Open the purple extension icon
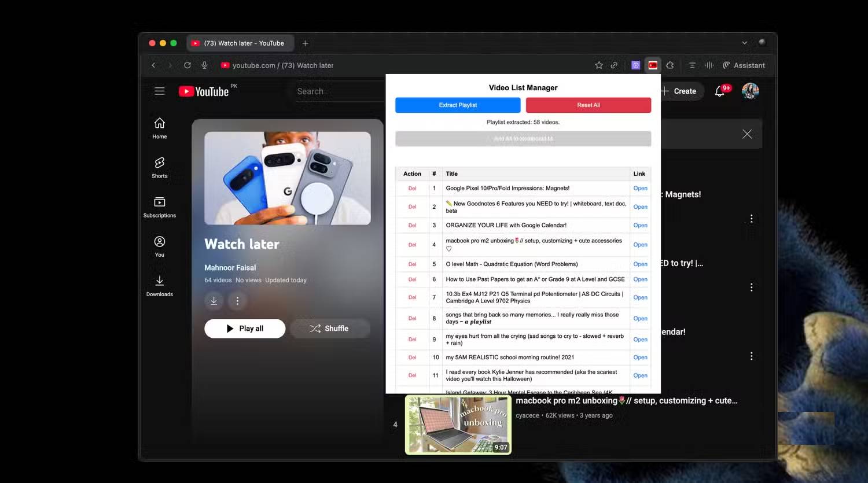The width and height of the screenshot is (868, 483). (x=635, y=65)
